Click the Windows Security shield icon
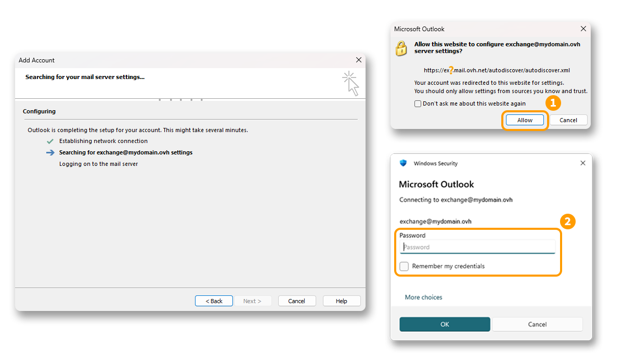This screenshot has width=624, height=364. 403,163
